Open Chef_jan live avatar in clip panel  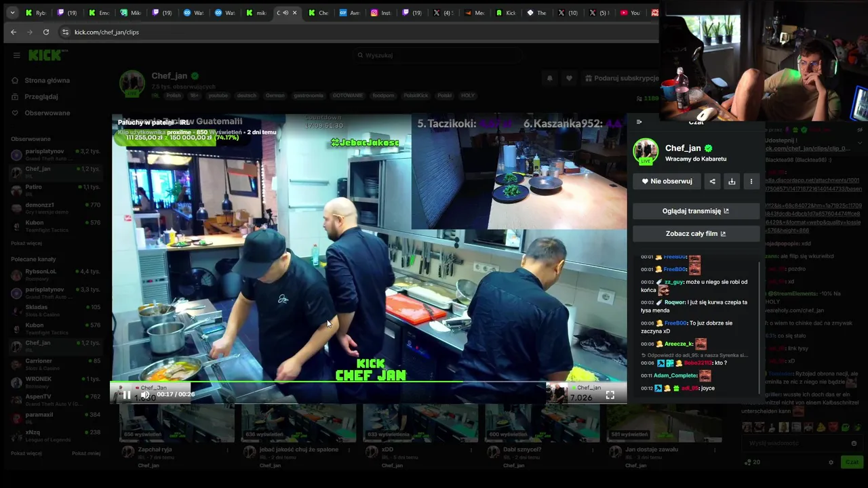(x=646, y=151)
